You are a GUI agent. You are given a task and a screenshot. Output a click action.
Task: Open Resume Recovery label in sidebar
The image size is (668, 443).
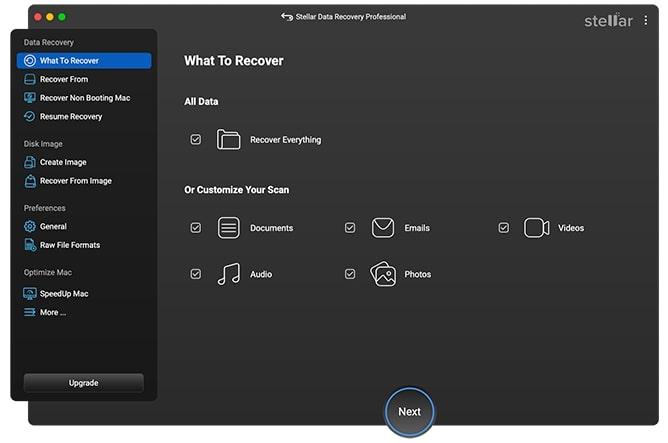pyautogui.click(x=71, y=117)
